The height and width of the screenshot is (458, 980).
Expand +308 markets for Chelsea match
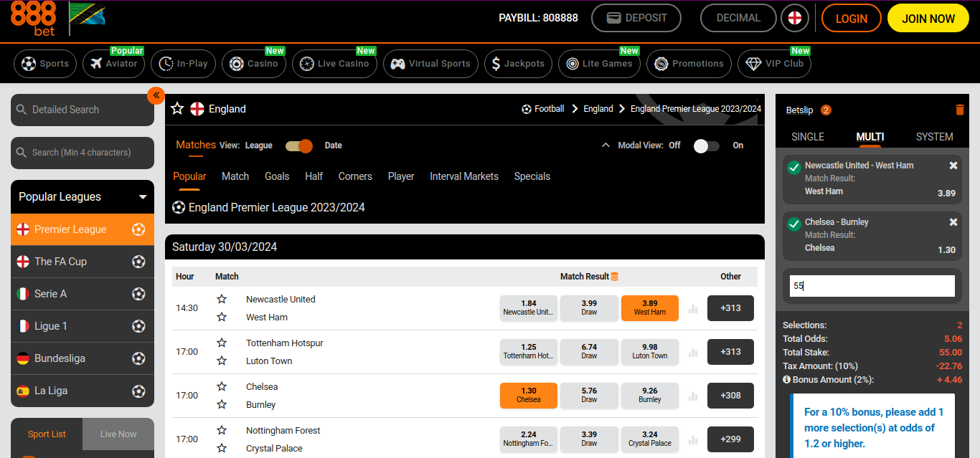coord(730,396)
